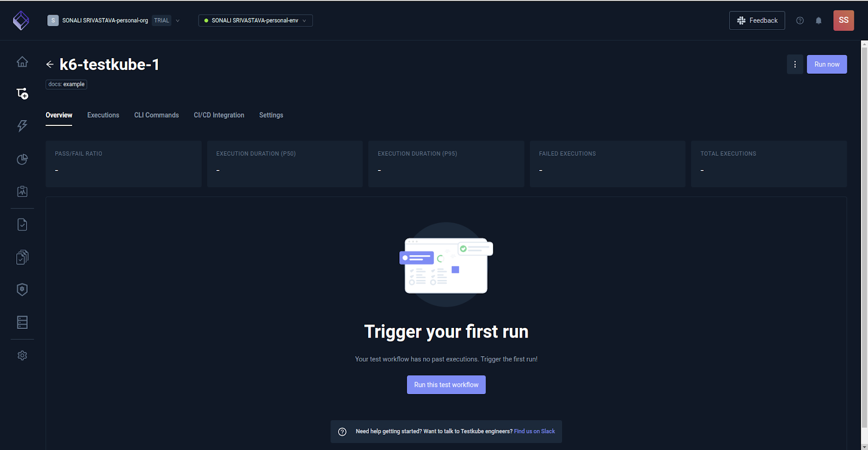Viewport: 868px width, 450px height.
Task: Switch to the Executions tab
Action: pyautogui.click(x=103, y=115)
